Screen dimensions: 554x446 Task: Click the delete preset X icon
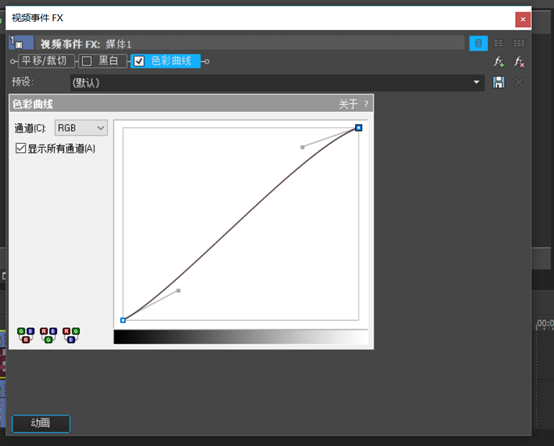click(519, 82)
